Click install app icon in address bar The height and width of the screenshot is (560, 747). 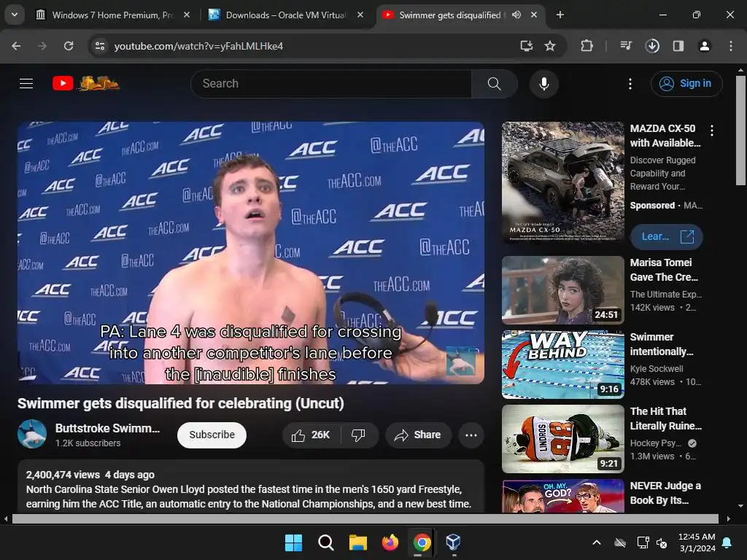click(527, 46)
